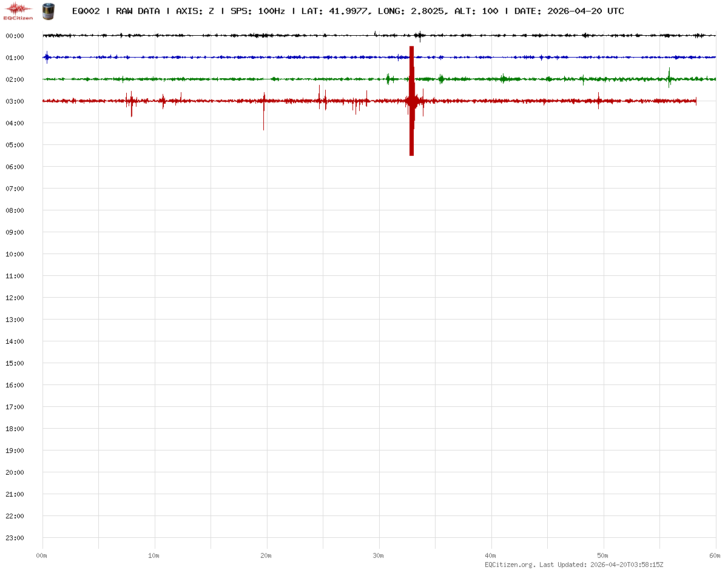Click the EQ002 station ID in the header
The width and height of the screenshot is (728, 570).
(86, 11)
